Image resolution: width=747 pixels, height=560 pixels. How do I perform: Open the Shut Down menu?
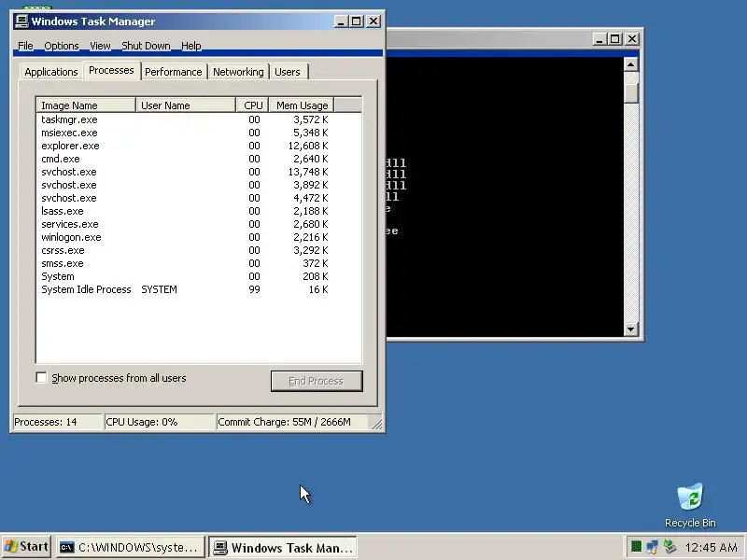[x=146, y=46]
